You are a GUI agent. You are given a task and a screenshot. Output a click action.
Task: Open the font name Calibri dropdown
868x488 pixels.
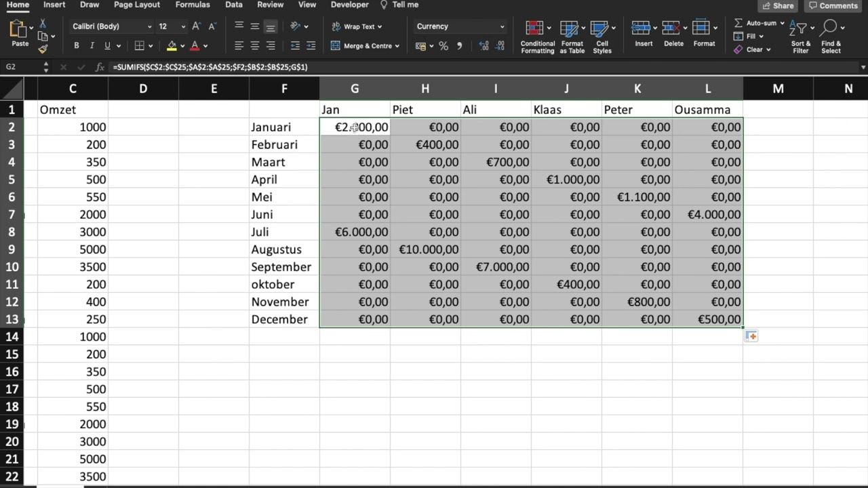click(149, 26)
